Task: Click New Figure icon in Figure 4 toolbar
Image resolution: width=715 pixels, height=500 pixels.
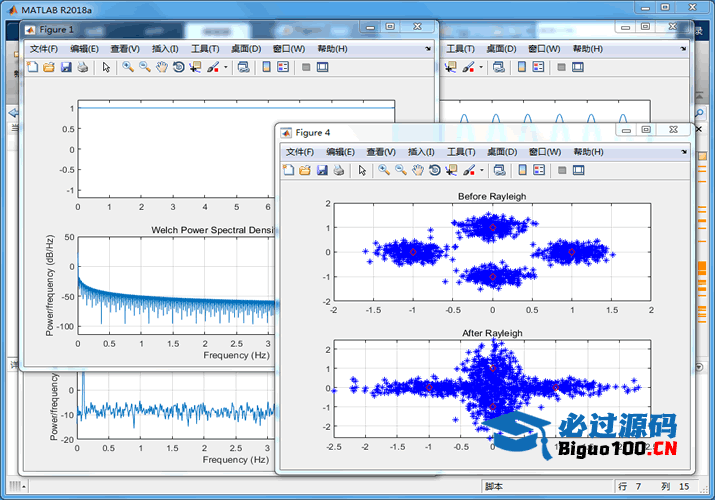Action: click(289, 170)
